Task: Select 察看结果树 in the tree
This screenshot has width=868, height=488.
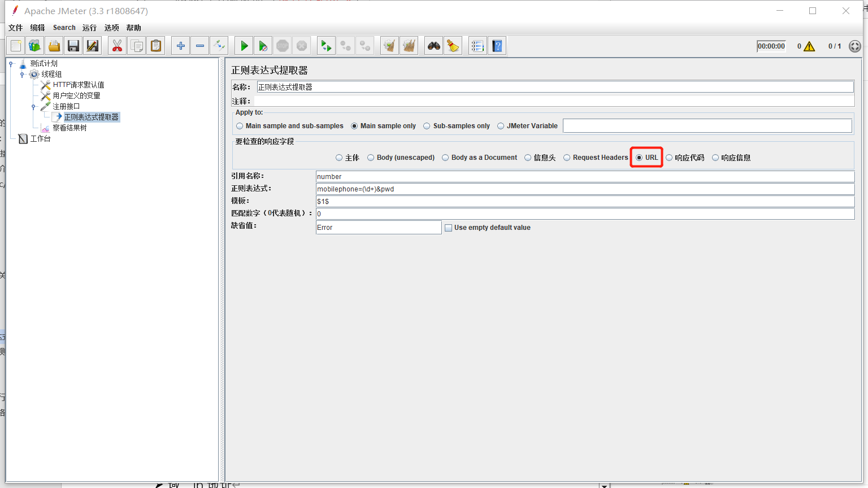Action: [x=70, y=128]
